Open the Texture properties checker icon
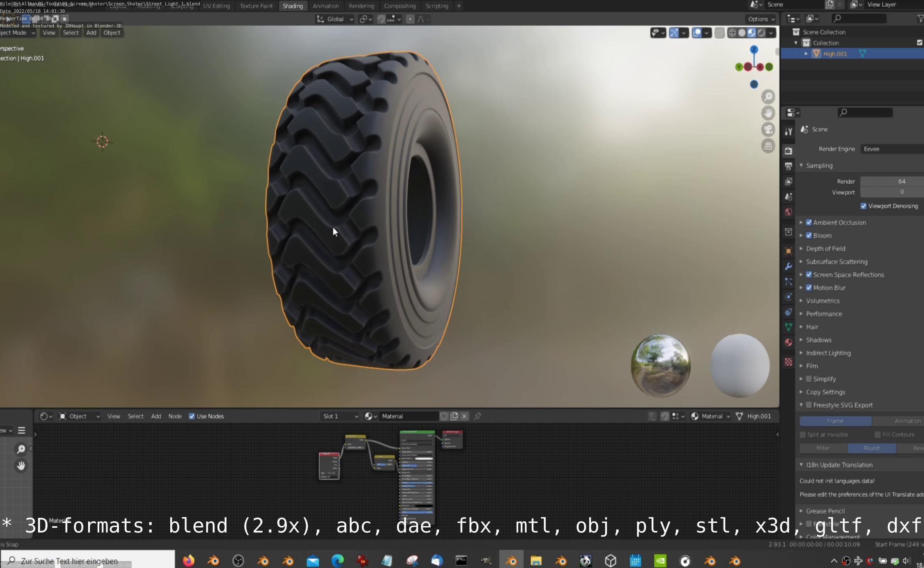Image resolution: width=924 pixels, height=568 pixels. pyautogui.click(x=788, y=362)
